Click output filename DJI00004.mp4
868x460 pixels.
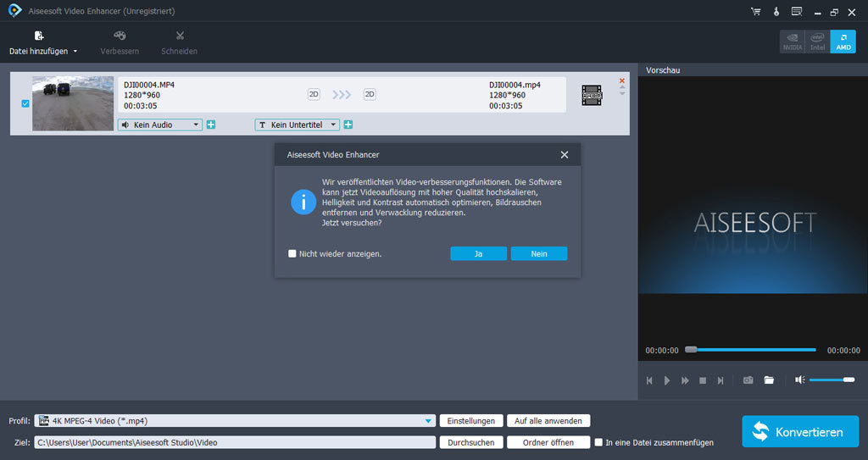point(515,85)
